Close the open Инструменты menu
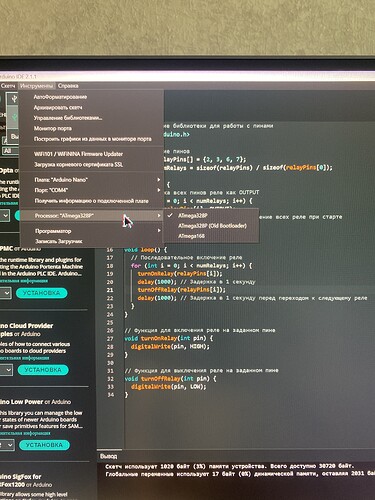 click(36, 86)
